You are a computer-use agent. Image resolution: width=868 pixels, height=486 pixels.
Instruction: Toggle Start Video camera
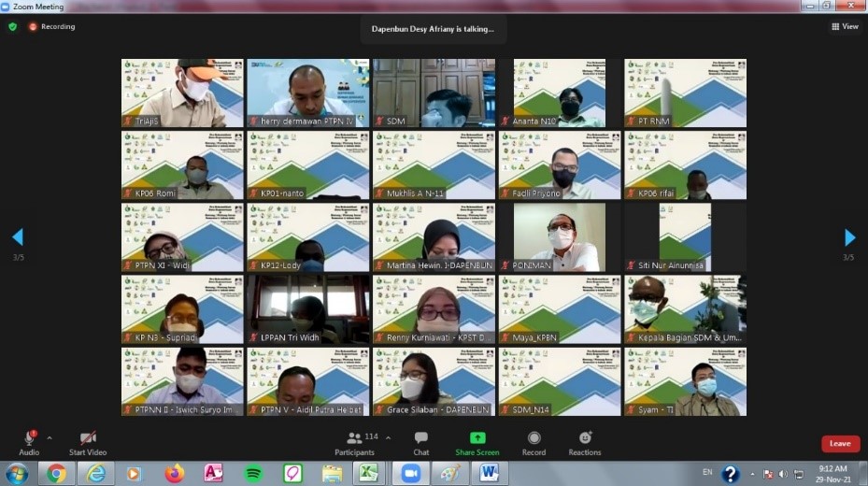tap(88, 438)
